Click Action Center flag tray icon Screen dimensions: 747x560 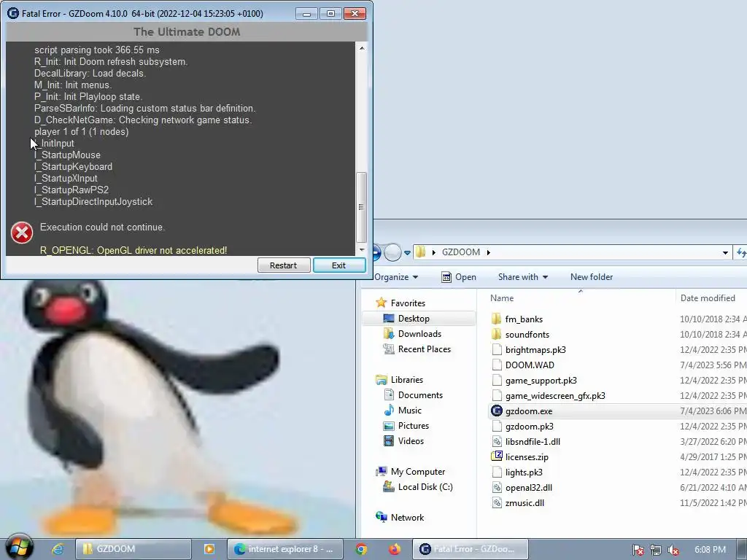638,550
